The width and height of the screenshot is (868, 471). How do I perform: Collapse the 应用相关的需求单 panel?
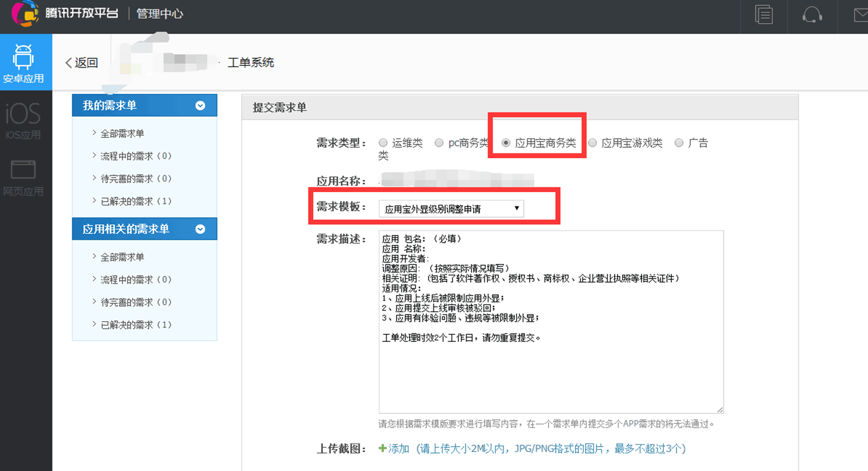(200, 229)
